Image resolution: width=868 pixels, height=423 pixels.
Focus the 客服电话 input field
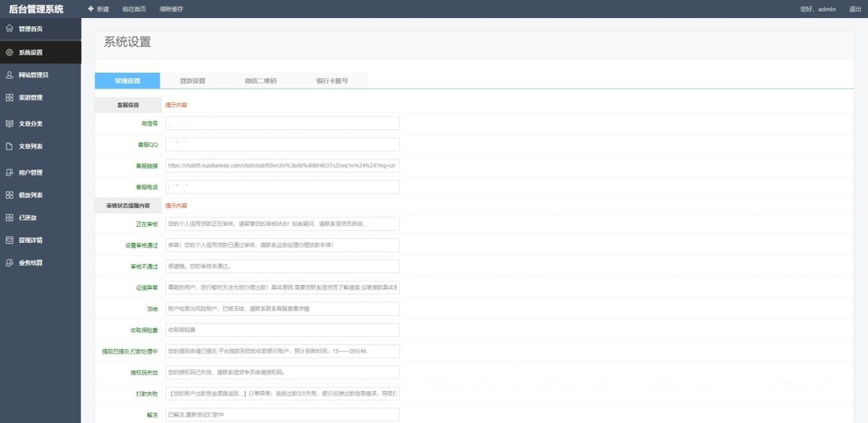click(282, 187)
